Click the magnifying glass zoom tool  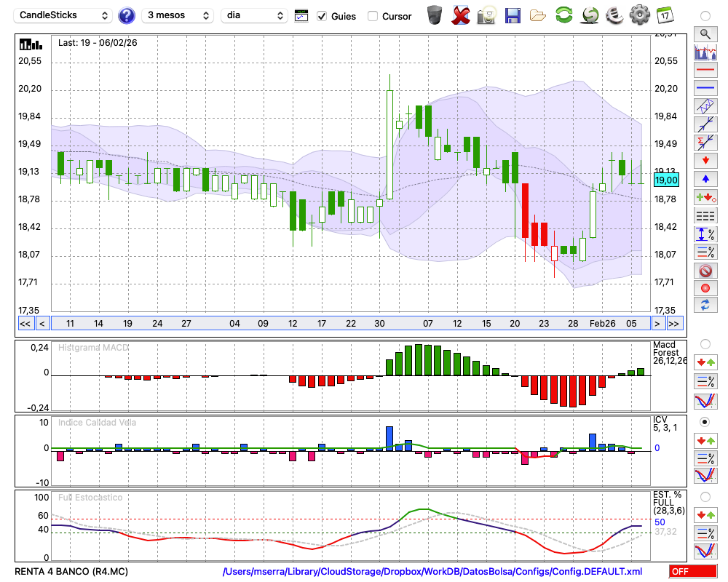(705, 34)
